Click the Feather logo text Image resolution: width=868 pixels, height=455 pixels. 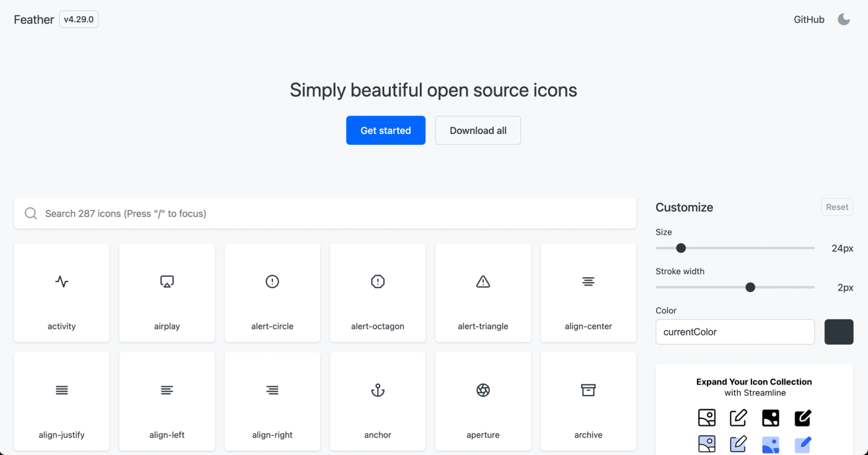click(x=34, y=20)
